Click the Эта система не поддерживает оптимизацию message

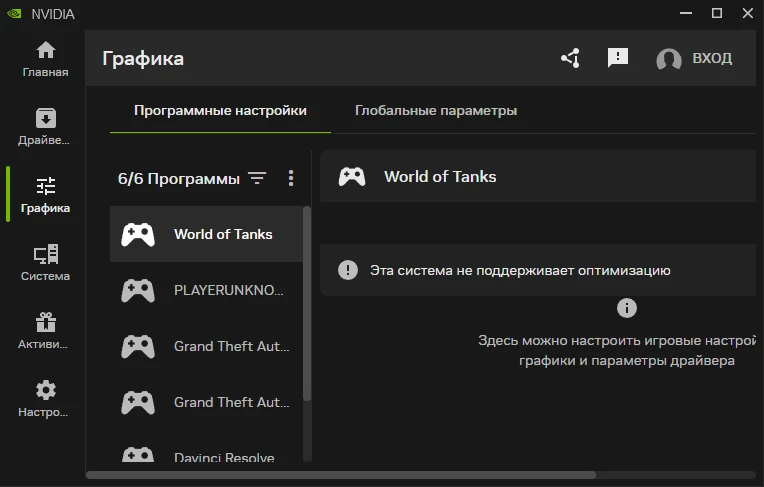[x=520, y=271]
